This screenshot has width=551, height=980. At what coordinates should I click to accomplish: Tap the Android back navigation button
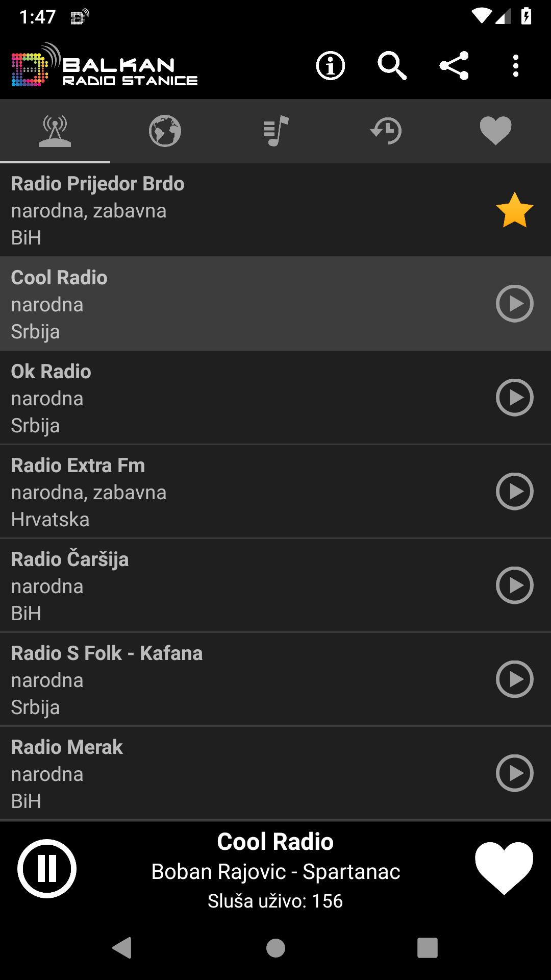point(122,948)
